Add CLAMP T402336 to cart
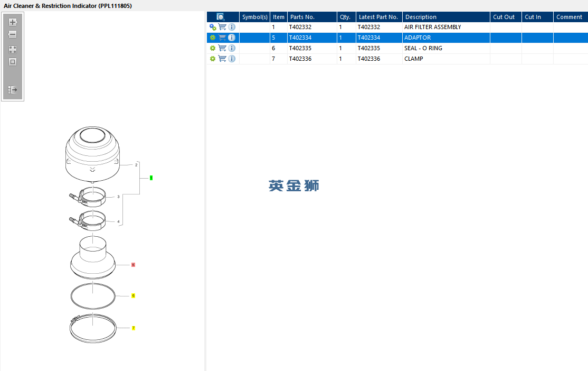The width and height of the screenshot is (588, 371). tap(222, 59)
